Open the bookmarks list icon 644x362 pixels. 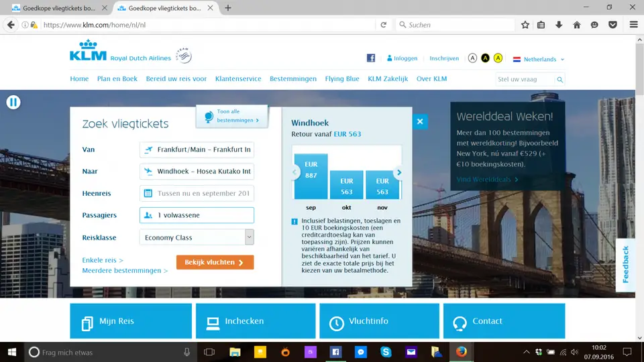(x=541, y=25)
